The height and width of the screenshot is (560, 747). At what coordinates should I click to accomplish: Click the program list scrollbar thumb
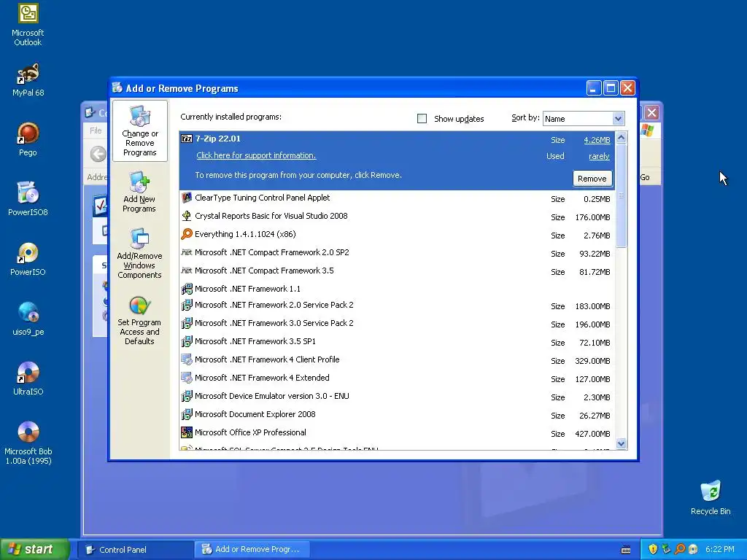(x=621, y=195)
